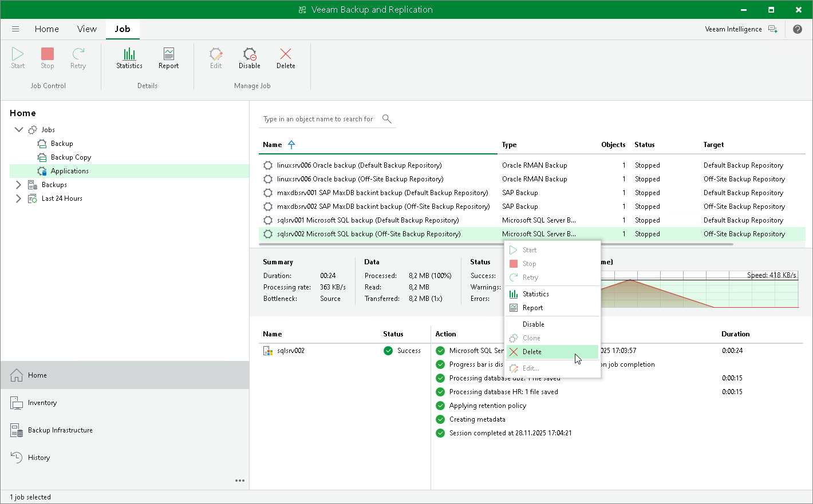Choose Statistics in the context menu

click(552, 294)
